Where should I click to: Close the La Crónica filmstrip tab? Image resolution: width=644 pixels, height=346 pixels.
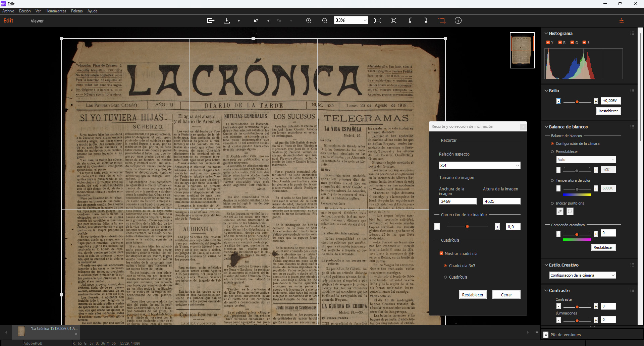tap(76, 334)
